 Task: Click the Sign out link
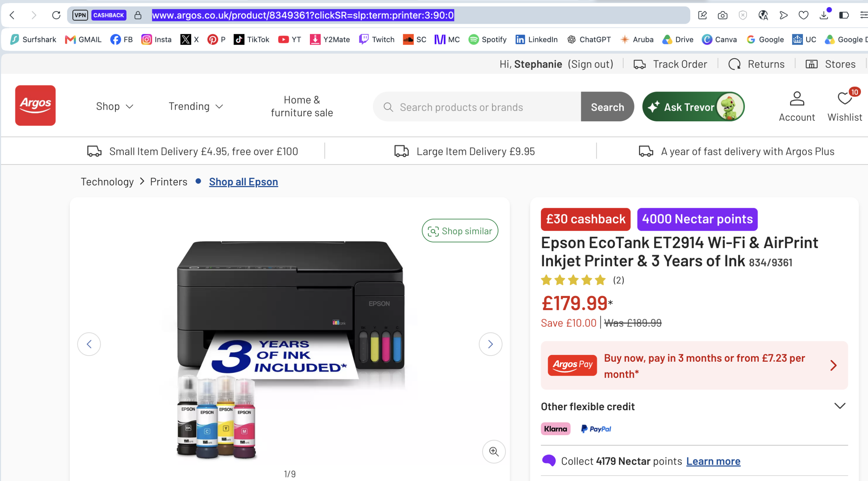tap(591, 64)
